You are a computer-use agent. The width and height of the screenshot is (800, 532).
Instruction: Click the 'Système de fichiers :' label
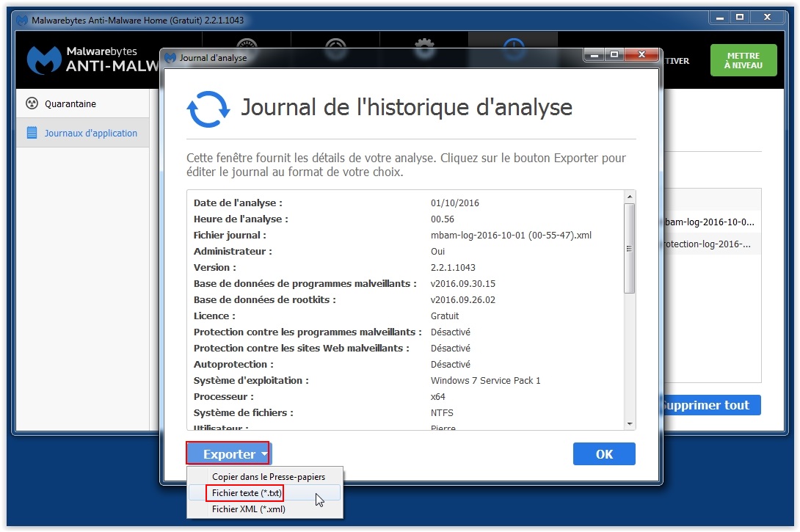(244, 412)
